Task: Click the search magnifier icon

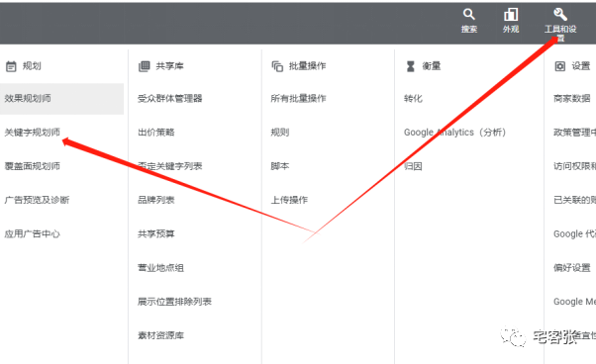Action: tap(468, 15)
